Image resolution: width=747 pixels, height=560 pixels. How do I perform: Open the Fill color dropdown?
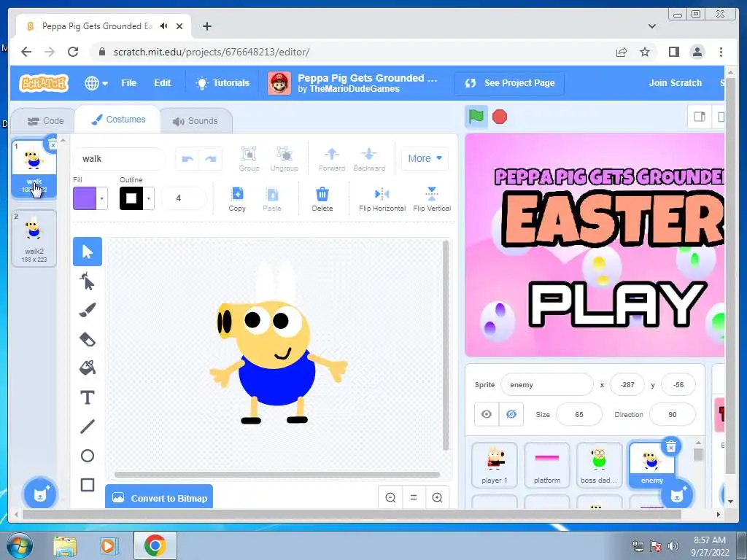click(x=101, y=198)
